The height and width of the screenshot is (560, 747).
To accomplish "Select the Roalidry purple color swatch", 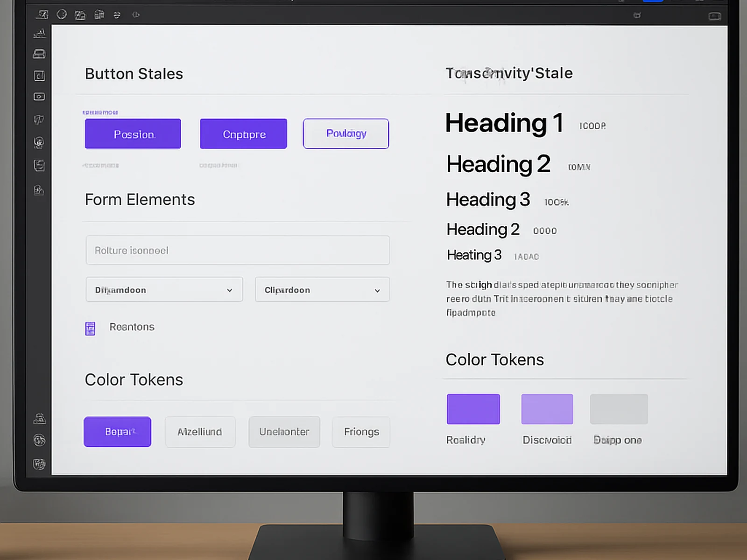I will [473, 409].
